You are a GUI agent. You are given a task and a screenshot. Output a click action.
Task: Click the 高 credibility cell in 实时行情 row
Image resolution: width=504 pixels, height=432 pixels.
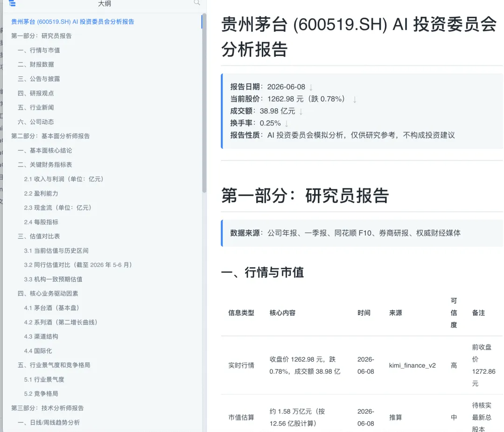(x=454, y=365)
